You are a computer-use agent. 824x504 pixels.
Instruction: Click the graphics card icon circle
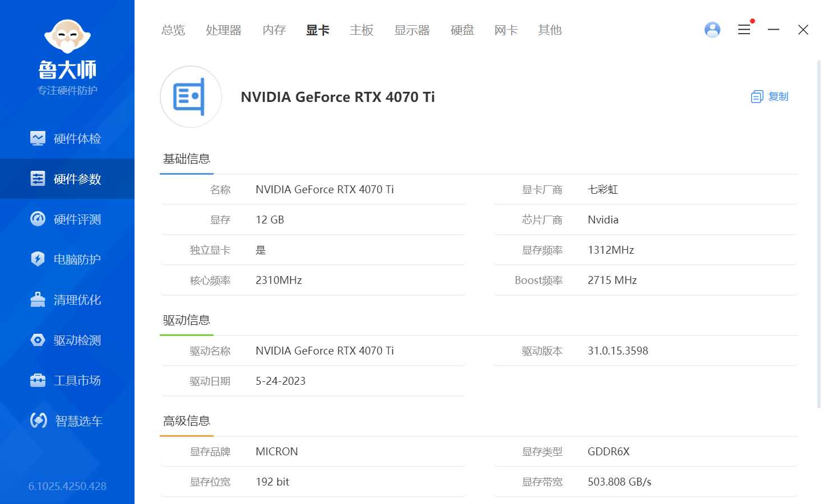(191, 97)
